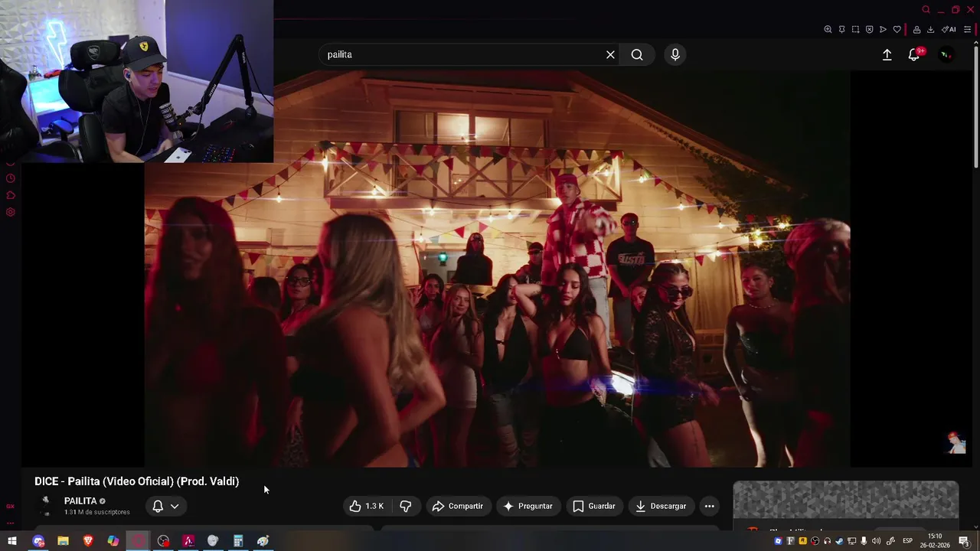Open Windows notification center
The width and height of the screenshot is (980, 551).
pyautogui.click(x=964, y=541)
